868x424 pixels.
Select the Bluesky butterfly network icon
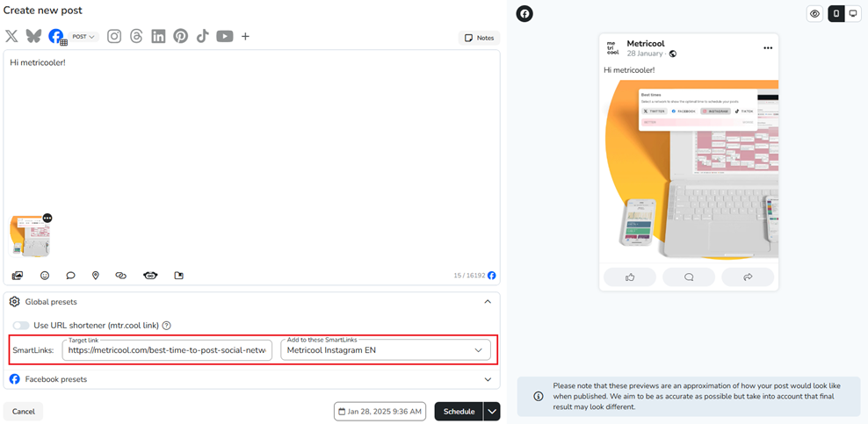33,36
